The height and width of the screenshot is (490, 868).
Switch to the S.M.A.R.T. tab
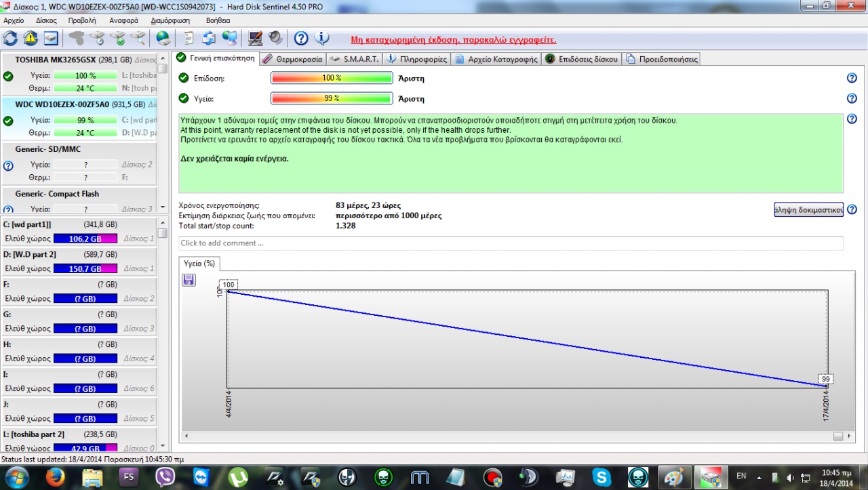coord(355,59)
